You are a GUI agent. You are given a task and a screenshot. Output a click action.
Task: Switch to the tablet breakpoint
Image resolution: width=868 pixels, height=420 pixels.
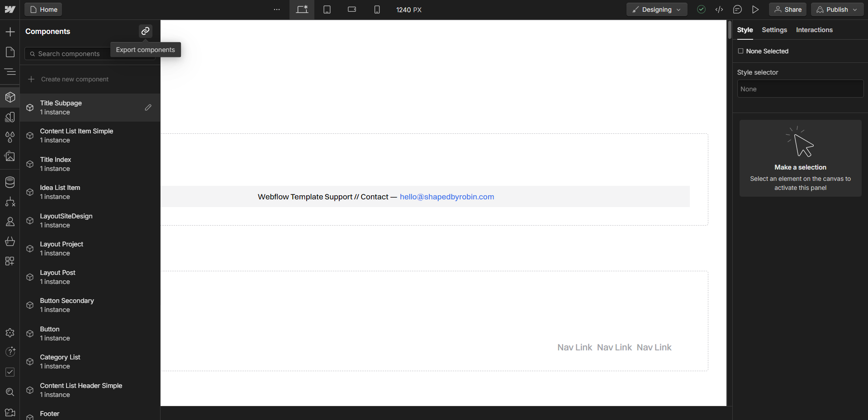pos(327,9)
